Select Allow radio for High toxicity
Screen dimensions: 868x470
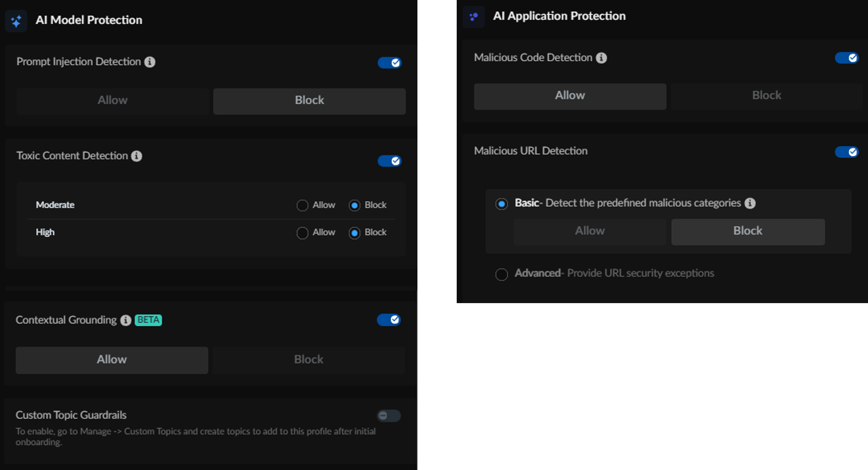pyautogui.click(x=302, y=233)
